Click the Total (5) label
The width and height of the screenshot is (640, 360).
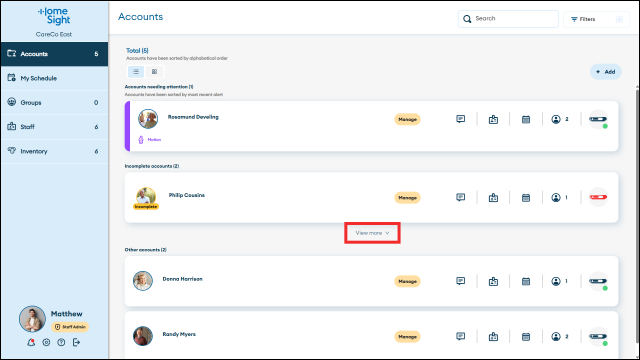tap(137, 51)
